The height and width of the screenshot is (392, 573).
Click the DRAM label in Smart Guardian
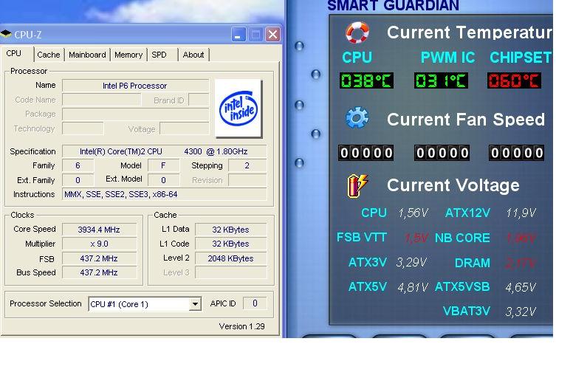pyautogui.click(x=473, y=263)
